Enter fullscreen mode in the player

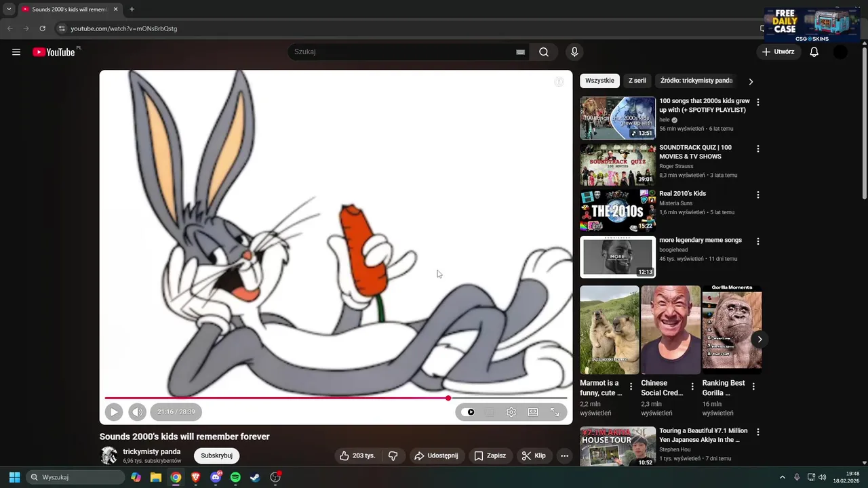555,412
